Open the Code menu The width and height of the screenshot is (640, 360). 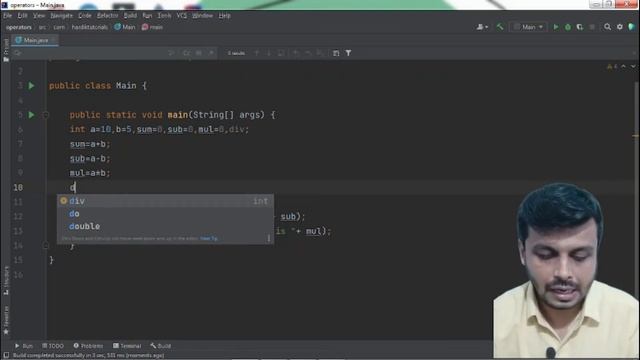coord(85,16)
